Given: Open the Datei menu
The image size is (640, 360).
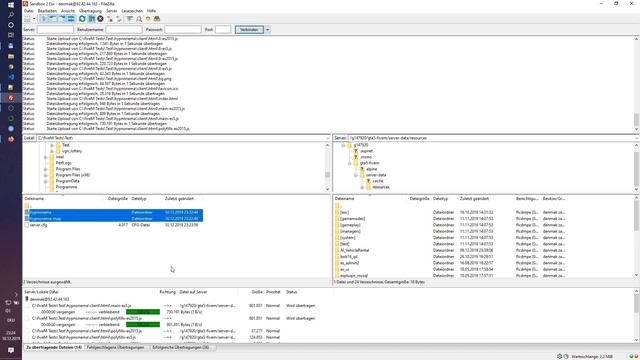Looking at the screenshot, I should [29, 11].
